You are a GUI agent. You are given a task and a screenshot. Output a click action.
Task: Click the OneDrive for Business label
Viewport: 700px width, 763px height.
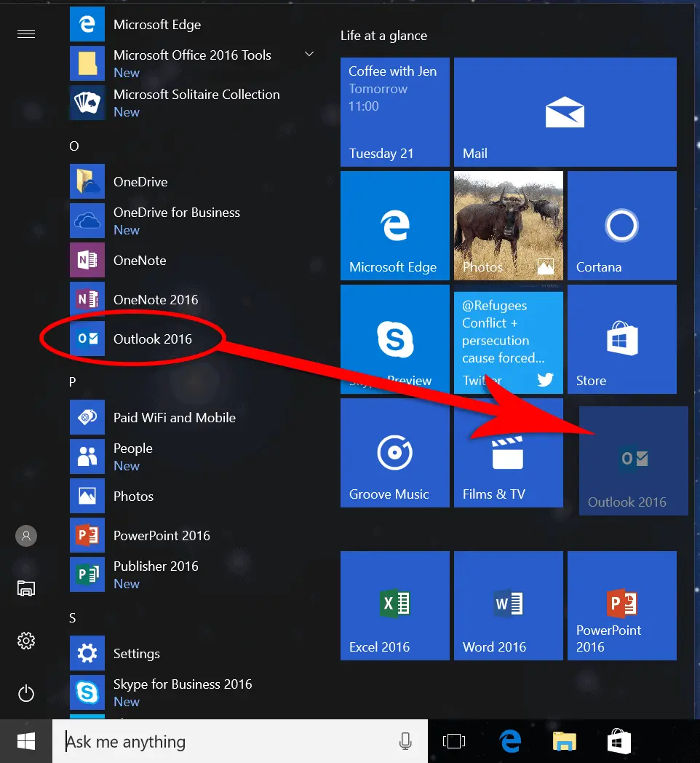(177, 212)
